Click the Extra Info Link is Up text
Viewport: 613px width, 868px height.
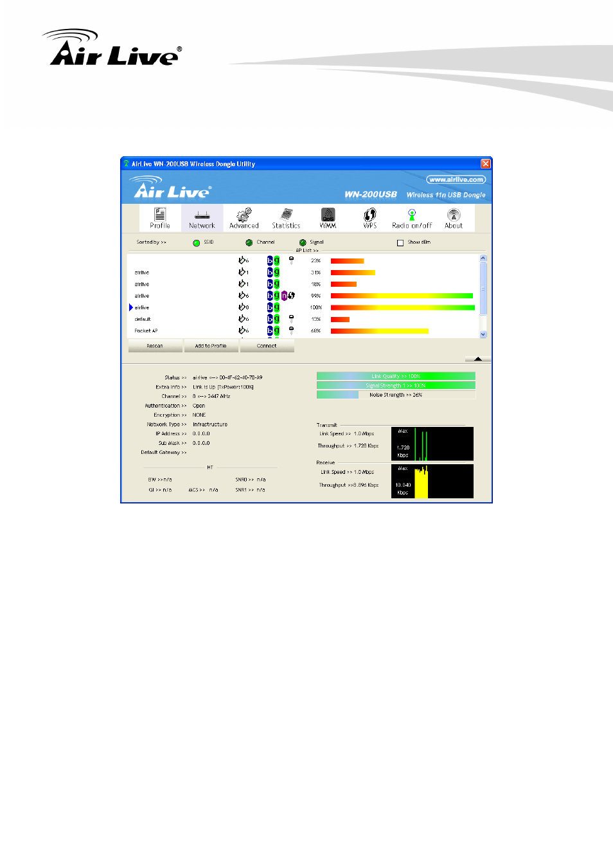(x=223, y=387)
